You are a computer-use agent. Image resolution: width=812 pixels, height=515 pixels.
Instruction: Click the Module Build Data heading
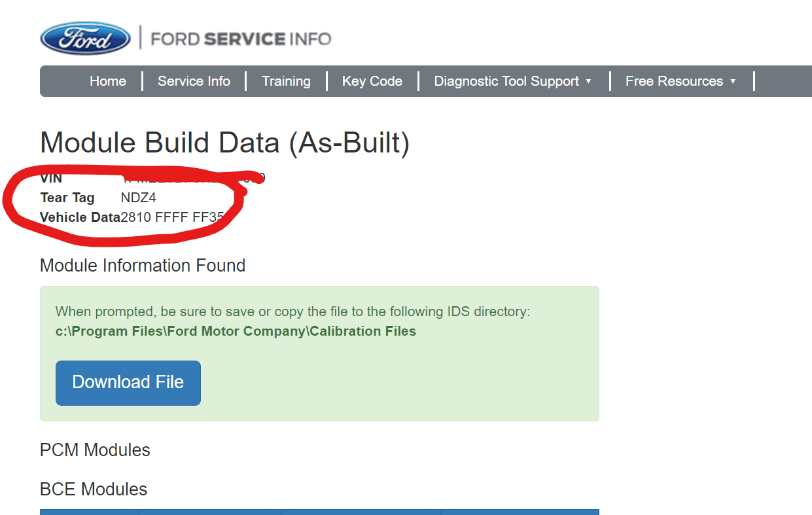224,143
